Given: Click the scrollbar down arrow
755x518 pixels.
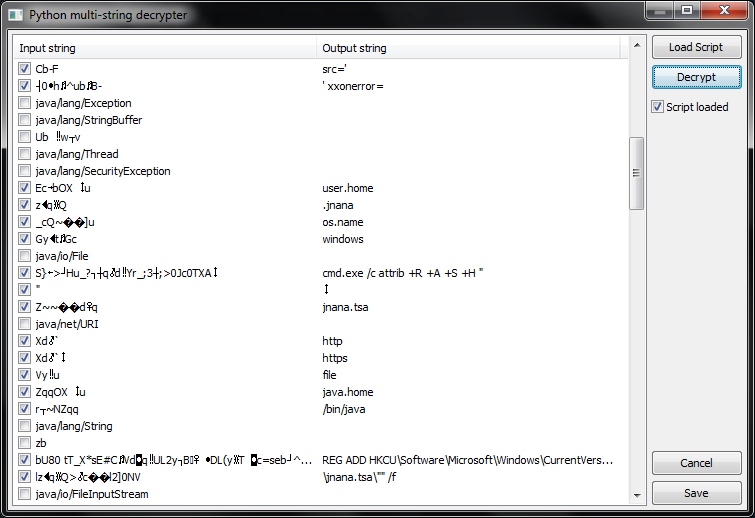Looking at the screenshot, I should tap(637, 495).
